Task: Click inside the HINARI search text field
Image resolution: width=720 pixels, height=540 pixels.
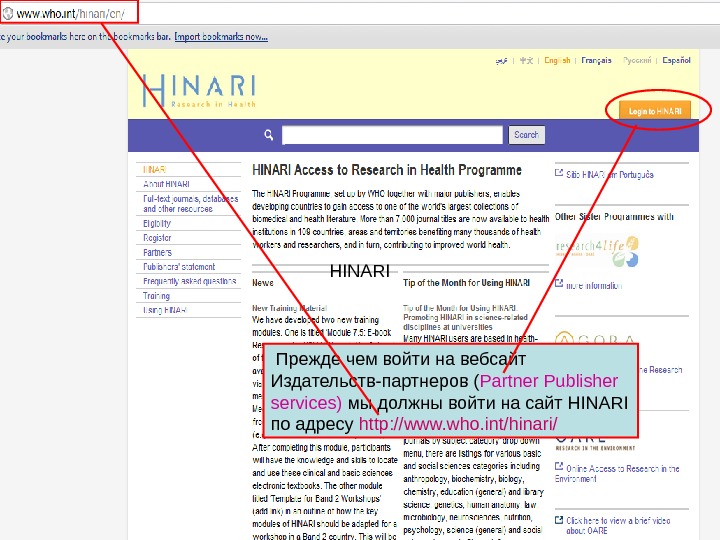Action: pyautogui.click(x=392, y=135)
